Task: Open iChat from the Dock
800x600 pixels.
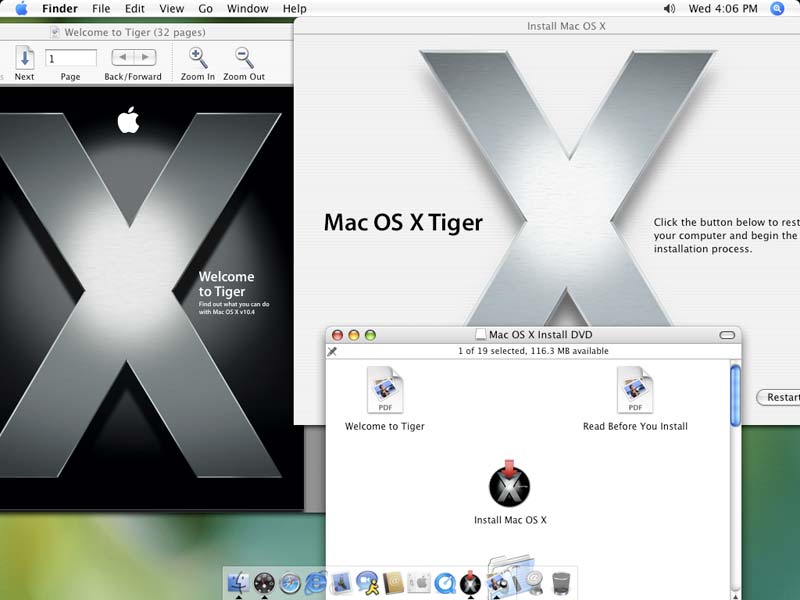Action: point(367,583)
